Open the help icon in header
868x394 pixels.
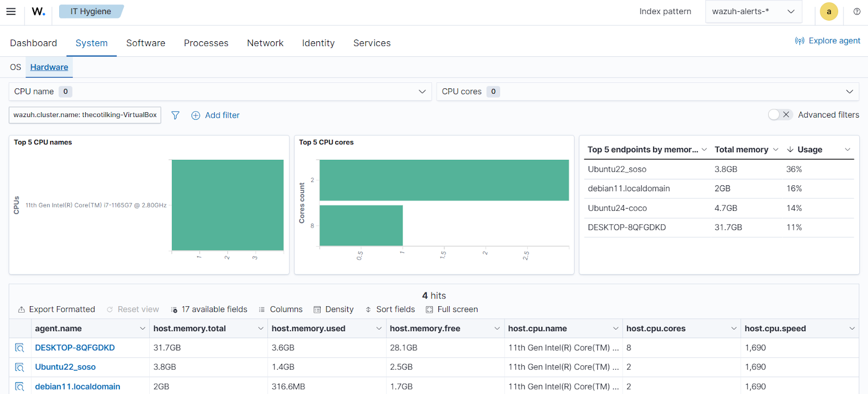pos(857,11)
